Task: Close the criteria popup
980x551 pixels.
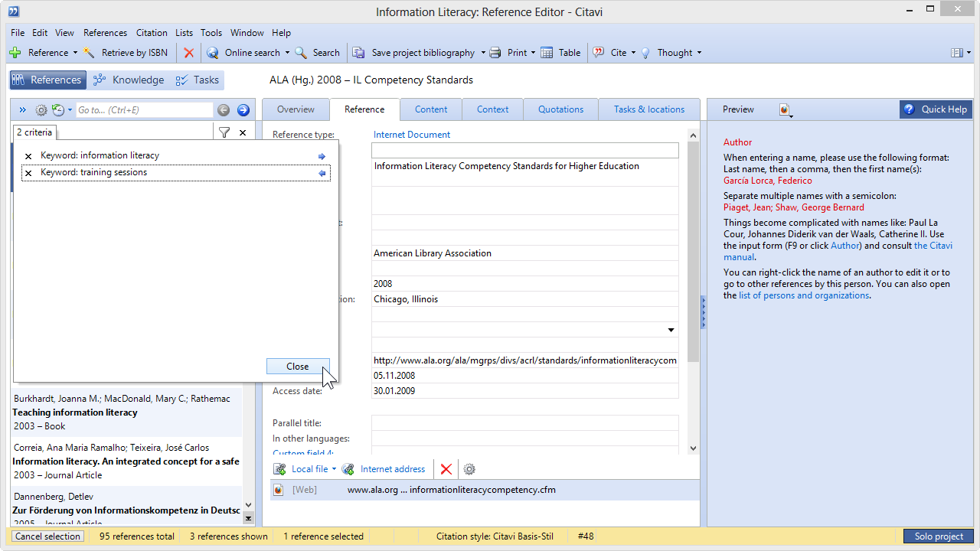Action: 298,367
